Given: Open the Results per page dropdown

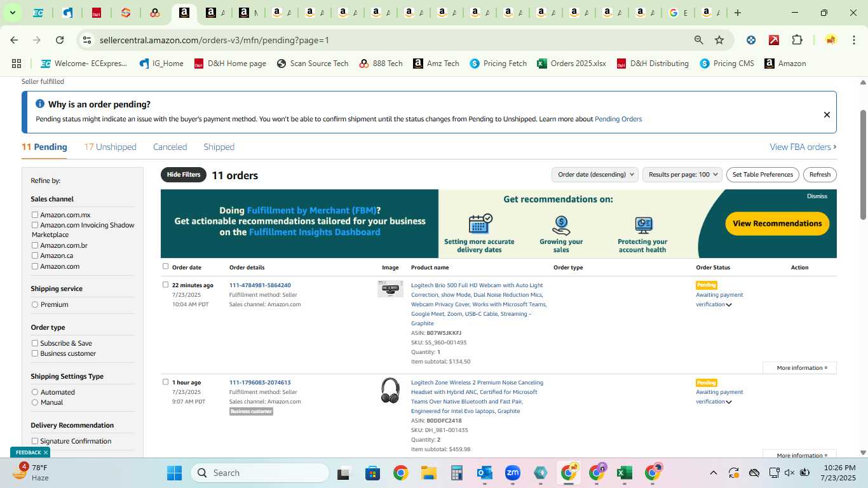Looking at the screenshot, I should [x=682, y=175].
